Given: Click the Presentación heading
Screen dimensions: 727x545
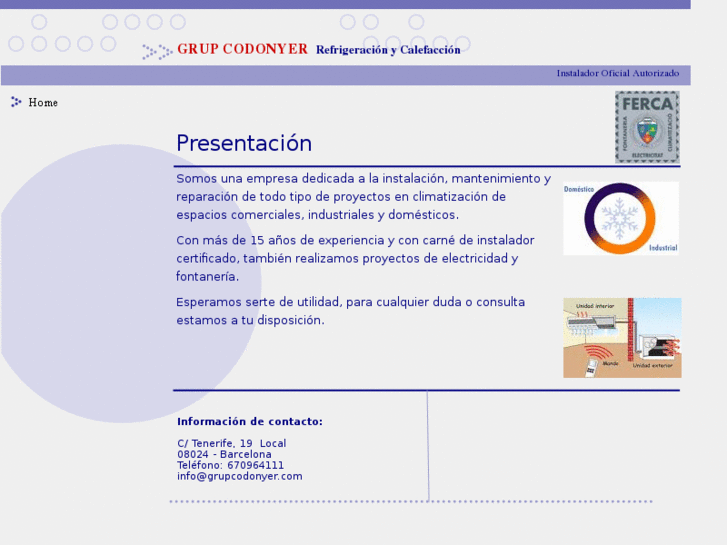Looking at the screenshot, I should 244,143.
